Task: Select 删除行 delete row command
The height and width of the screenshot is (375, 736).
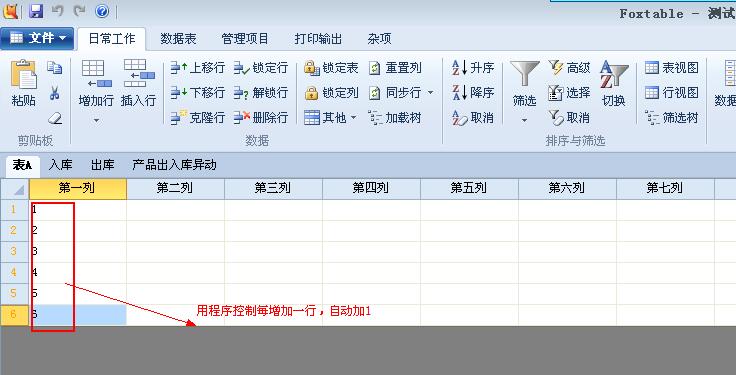Action: coord(261,117)
